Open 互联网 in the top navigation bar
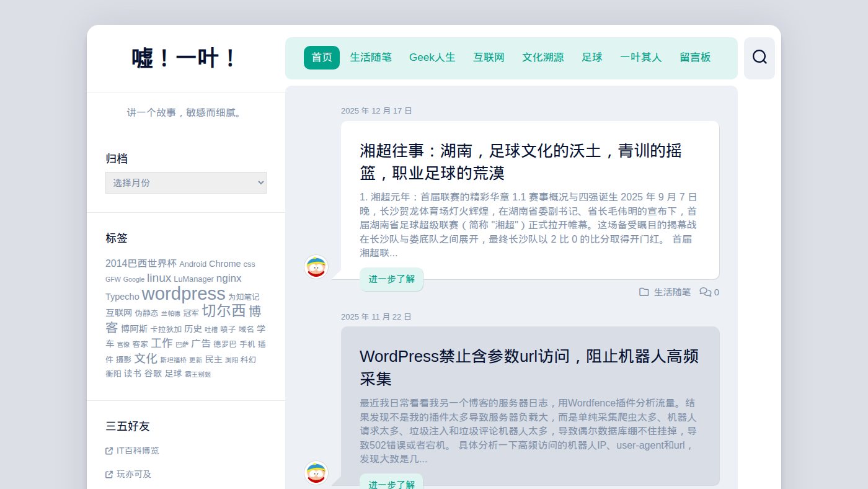This screenshot has height=489, width=868. tap(489, 58)
